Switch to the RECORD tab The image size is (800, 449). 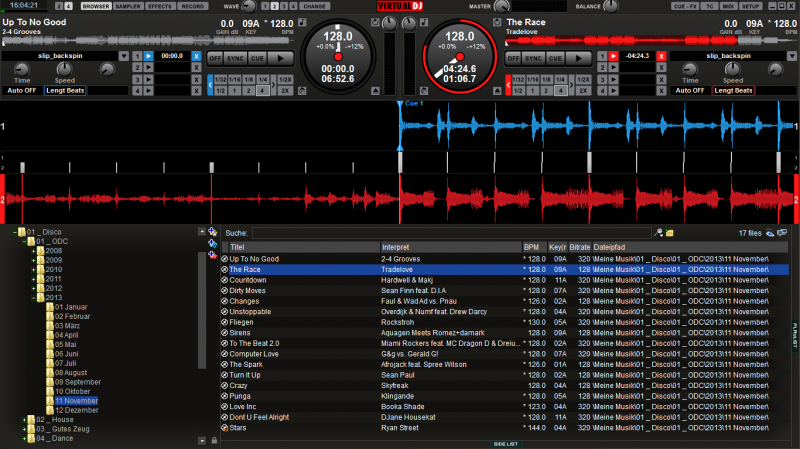pyautogui.click(x=192, y=6)
